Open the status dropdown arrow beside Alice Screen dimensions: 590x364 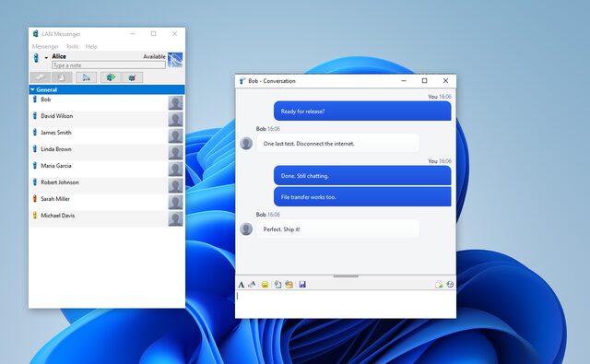pos(46,57)
